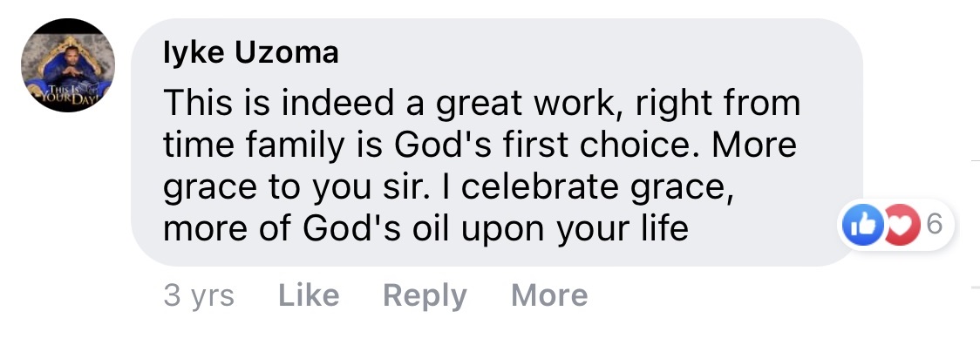Click the blue thumbs-up reaction icon
980x345 pixels.
coord(864,226)
